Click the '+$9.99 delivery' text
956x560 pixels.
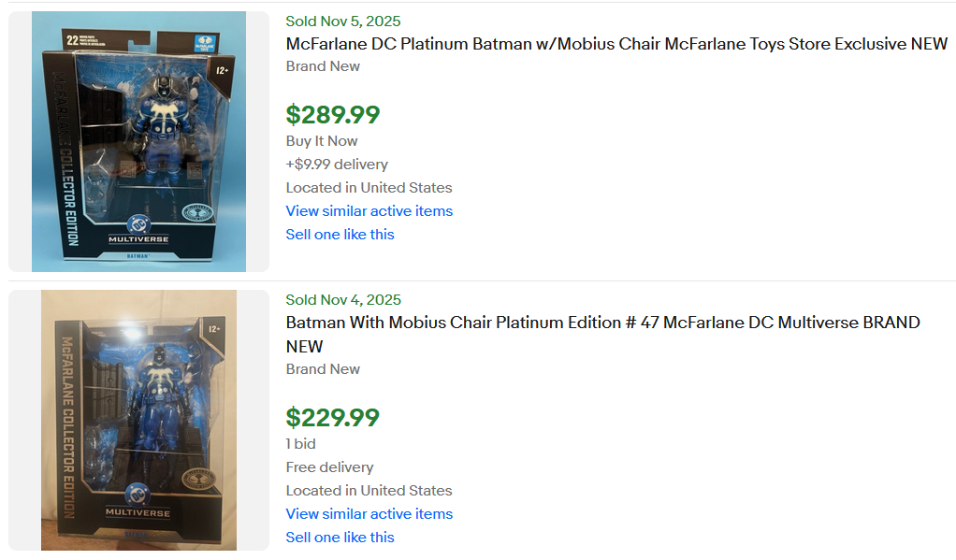tap(337, 165)
